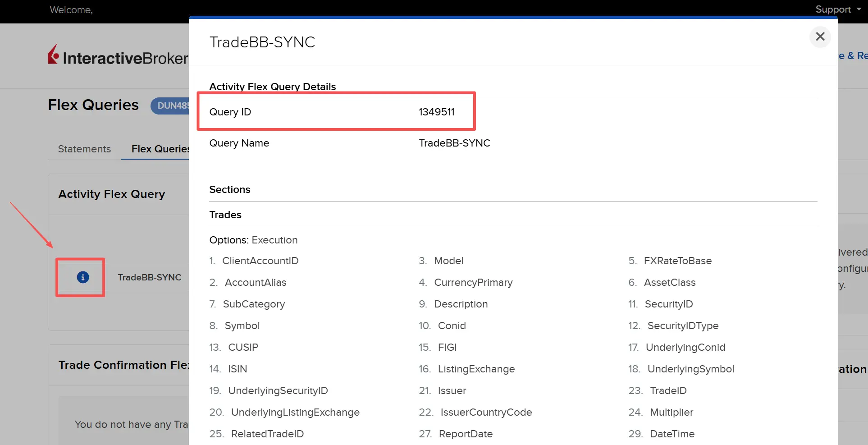868x445 pixels.
Task: Click the Trade Confirmation Flex panel heading
Action: pyautogui.click(x=123, y=365)
